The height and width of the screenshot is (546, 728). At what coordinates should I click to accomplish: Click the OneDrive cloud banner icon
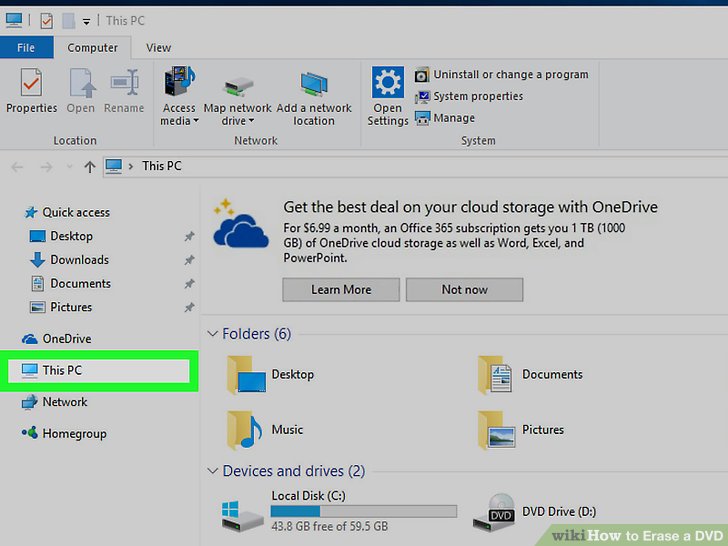[x=240, y=224]
